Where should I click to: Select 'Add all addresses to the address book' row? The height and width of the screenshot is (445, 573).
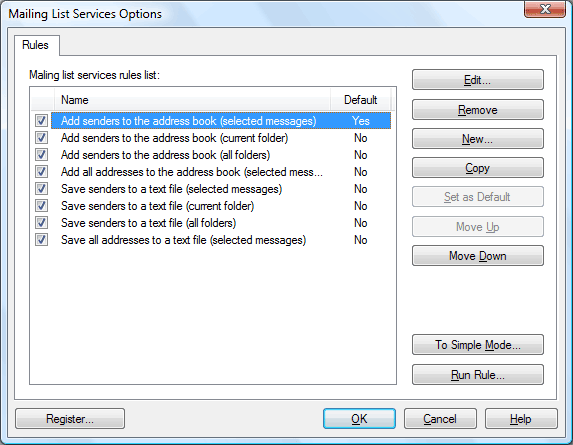tap(221, 172)
